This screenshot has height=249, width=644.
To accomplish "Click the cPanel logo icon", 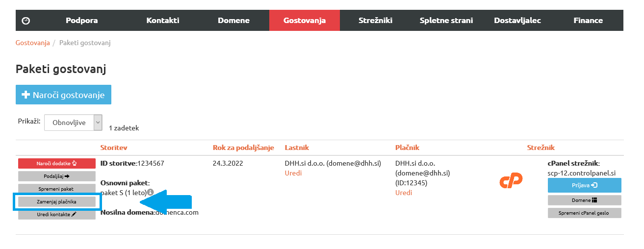I will [511, 180].
